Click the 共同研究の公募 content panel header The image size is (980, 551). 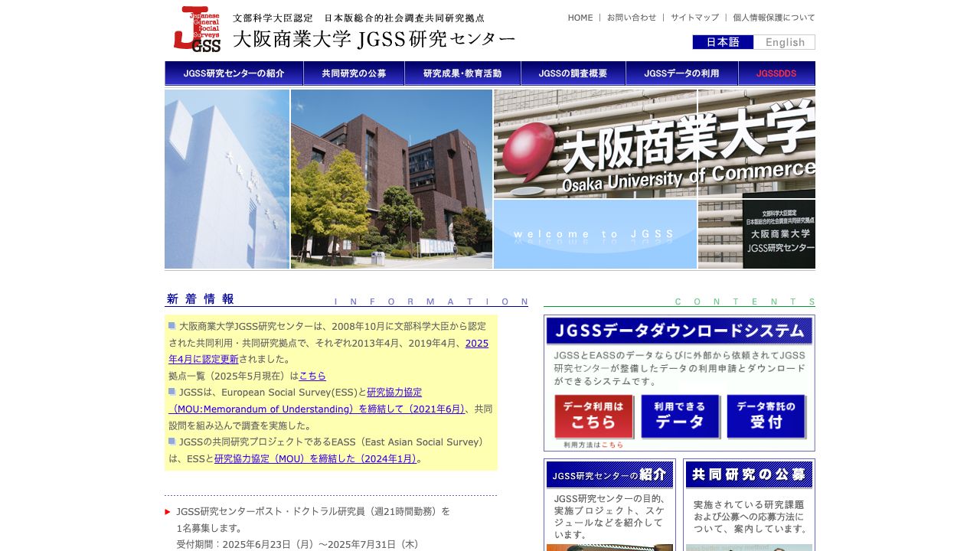pos(749,474)
